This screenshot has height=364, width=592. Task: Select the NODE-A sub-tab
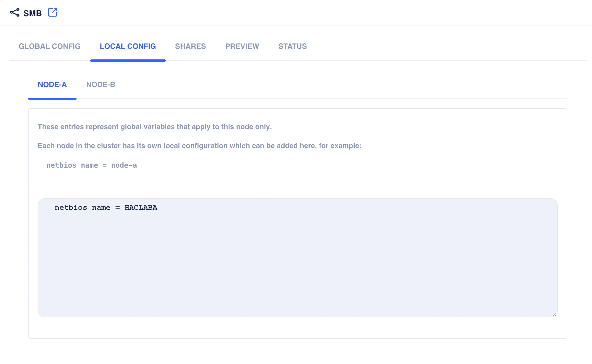click(x=52, y=84)
